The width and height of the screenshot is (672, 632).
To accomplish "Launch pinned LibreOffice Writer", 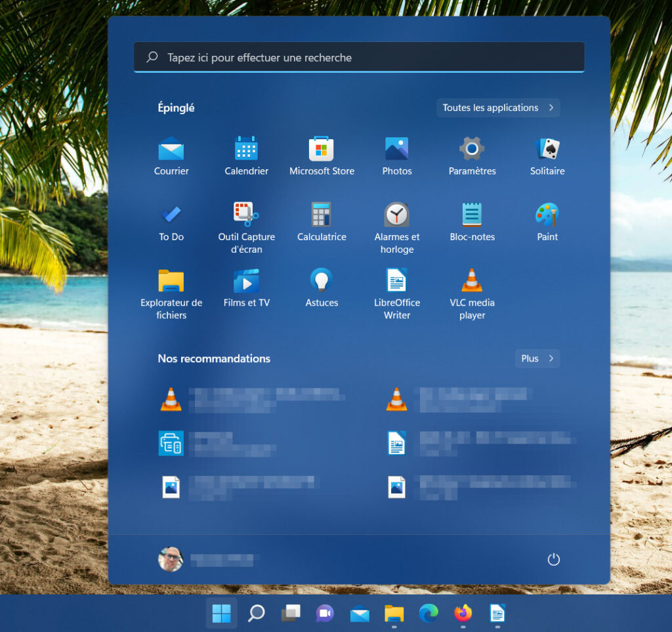I will (x=397, y=294).
